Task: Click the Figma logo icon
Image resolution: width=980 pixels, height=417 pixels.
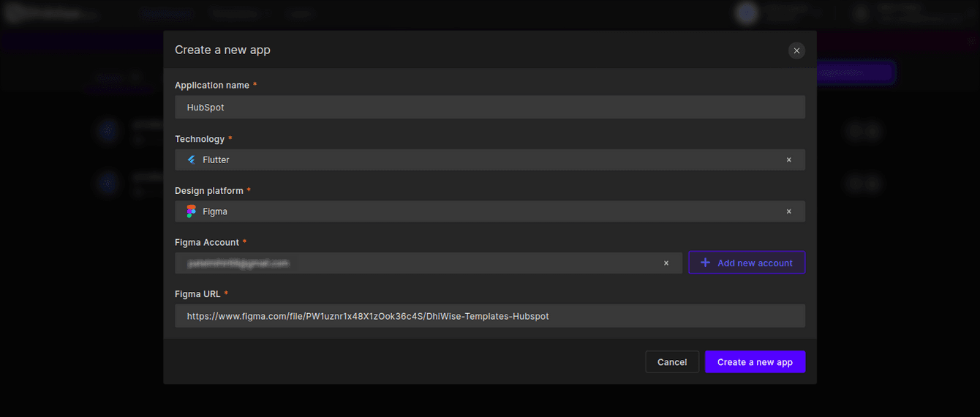Action: pyautogui.click(x=192, y=211)
